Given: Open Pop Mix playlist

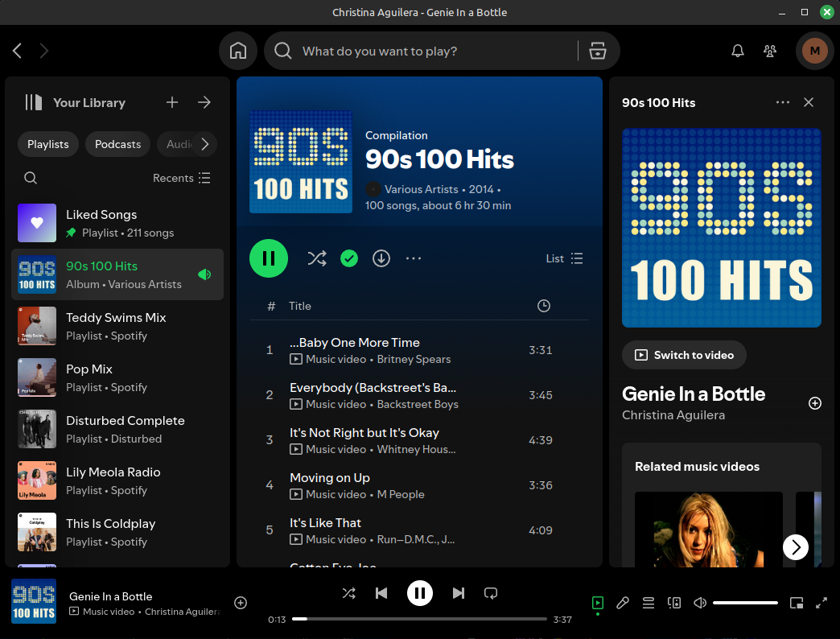Looking at the screenshot, I should (x=117, y=377).
